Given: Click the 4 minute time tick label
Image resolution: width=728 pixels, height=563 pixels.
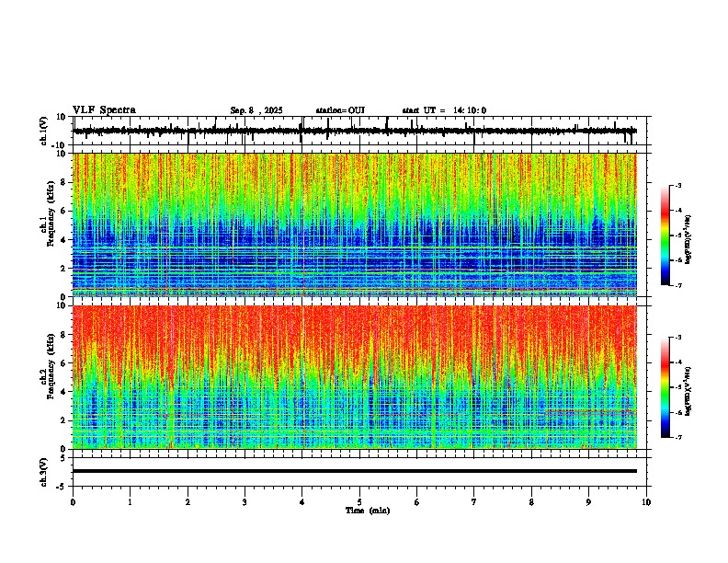Looking at the screenshot, I should [302, 502].
